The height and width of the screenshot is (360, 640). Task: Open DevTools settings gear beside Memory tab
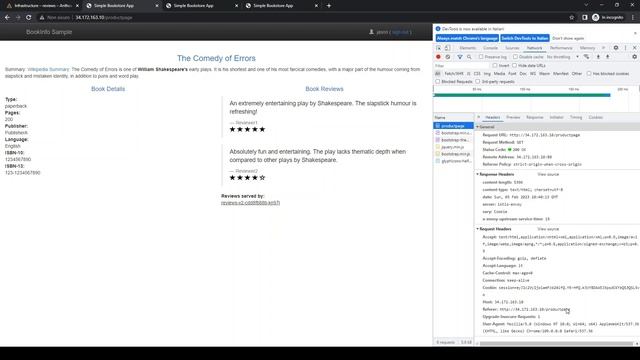(616, 48)
